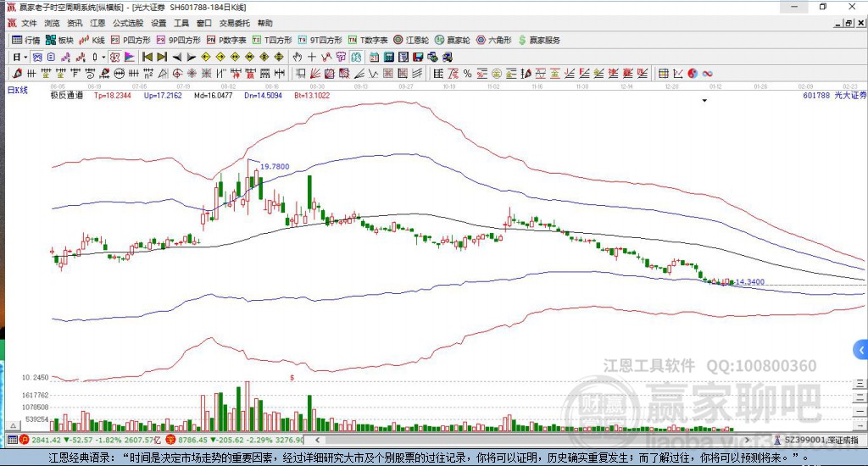This screenshot has width=868, height=466.
Task: Open the calculator icon
Action: 388,57
